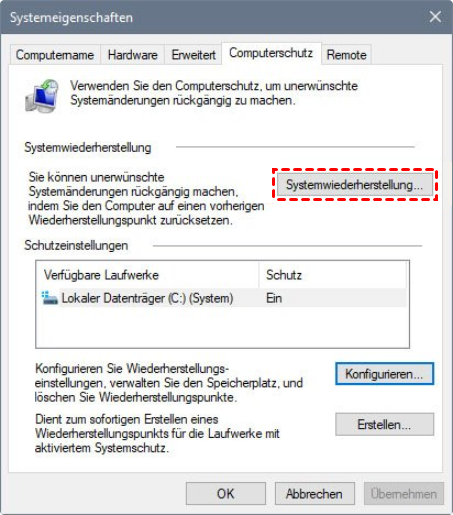Click the Verfügbare Laufwerke column header
This screenshot has height=515, width=453.
[x=148, y=275]
